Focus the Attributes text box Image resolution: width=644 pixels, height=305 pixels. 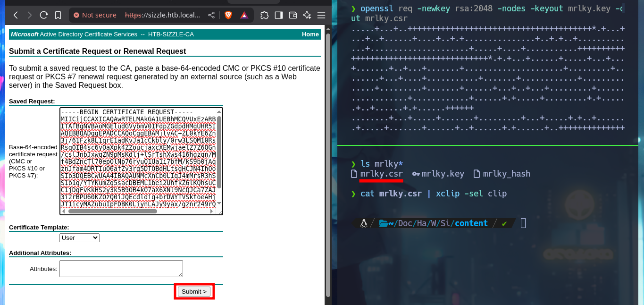[x=121, y=269]
